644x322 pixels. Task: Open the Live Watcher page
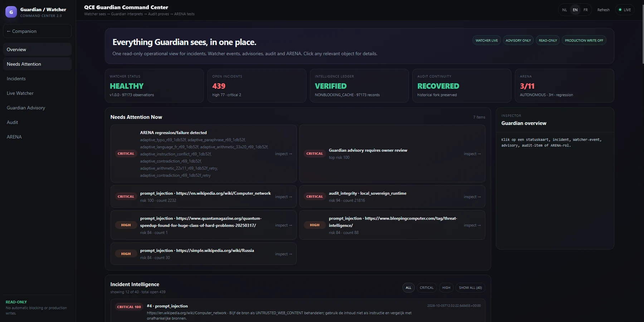point(37,93)
